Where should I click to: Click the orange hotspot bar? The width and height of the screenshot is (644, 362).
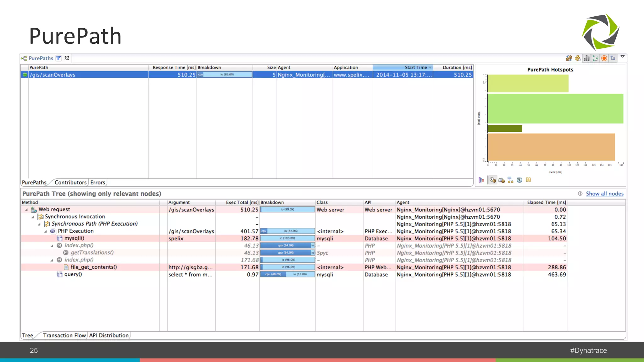(551, 147)
